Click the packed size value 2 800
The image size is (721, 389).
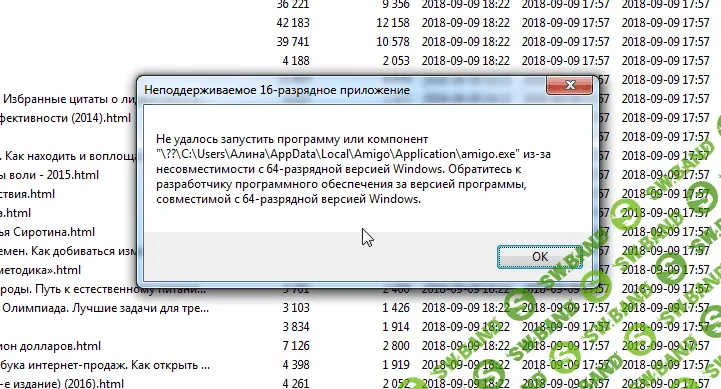click(396, 346)
